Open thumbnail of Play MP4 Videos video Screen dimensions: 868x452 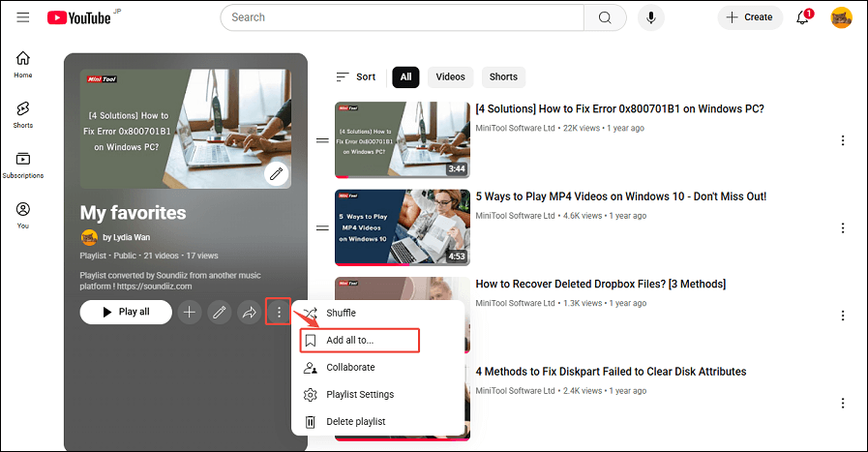(403, 227)
